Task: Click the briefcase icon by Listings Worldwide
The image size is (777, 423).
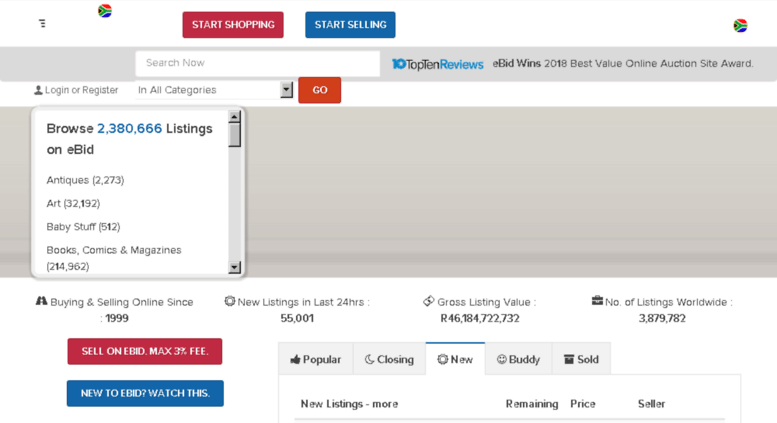Action: (597, 301)
